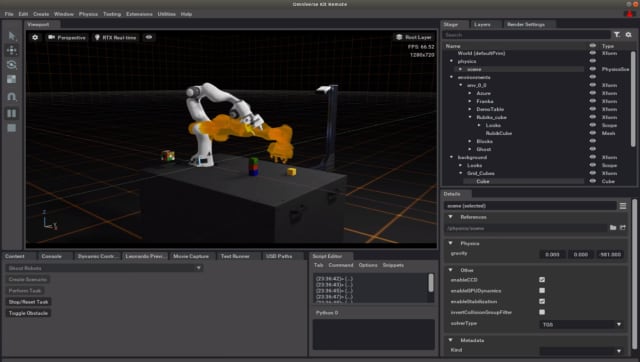The height and width of the screenshot is (362, 640).
Task: Select the Scale tool icon
Action: click(12, 79)
